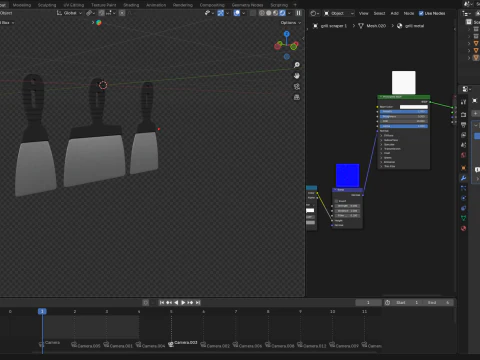This screenshot has width=480, height=360.
Task: Toggle camera view icon in viewport
Action: pos(297,87)
